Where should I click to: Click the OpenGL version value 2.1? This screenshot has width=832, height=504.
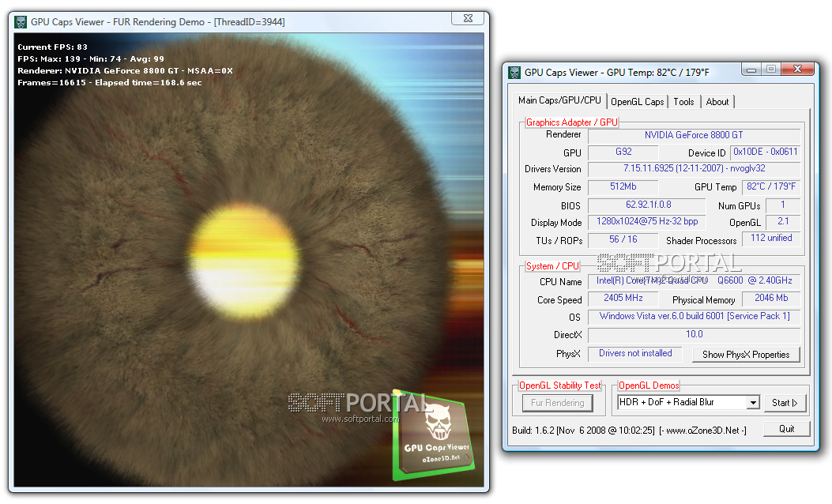pos(783,222)
